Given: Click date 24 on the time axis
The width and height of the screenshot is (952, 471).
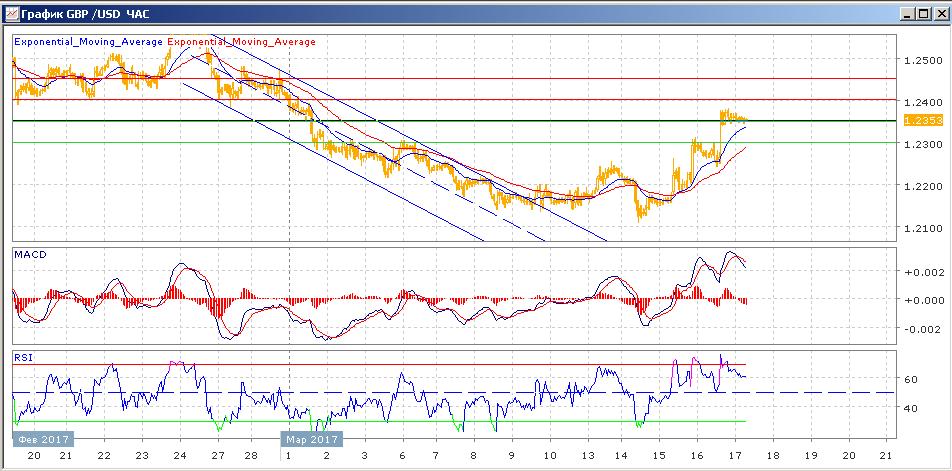Looking at the screenshot, I should pos(180,455).
